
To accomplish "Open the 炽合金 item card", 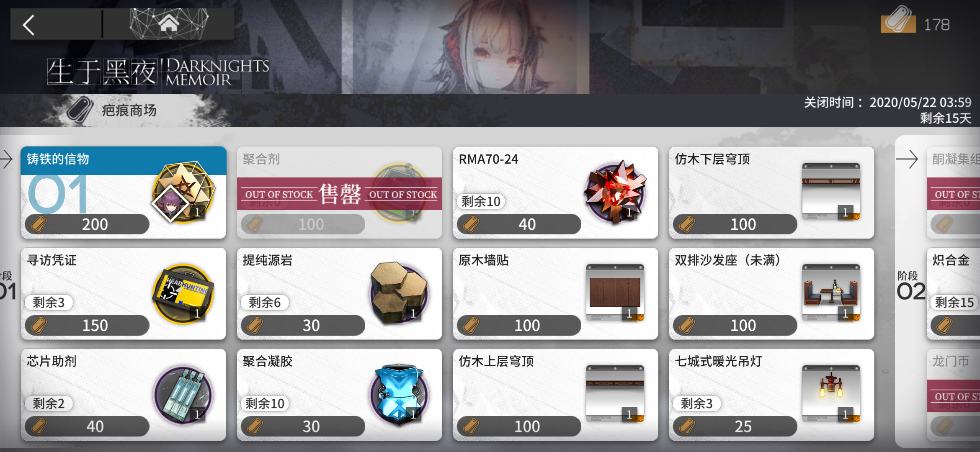I will [953, 294].
